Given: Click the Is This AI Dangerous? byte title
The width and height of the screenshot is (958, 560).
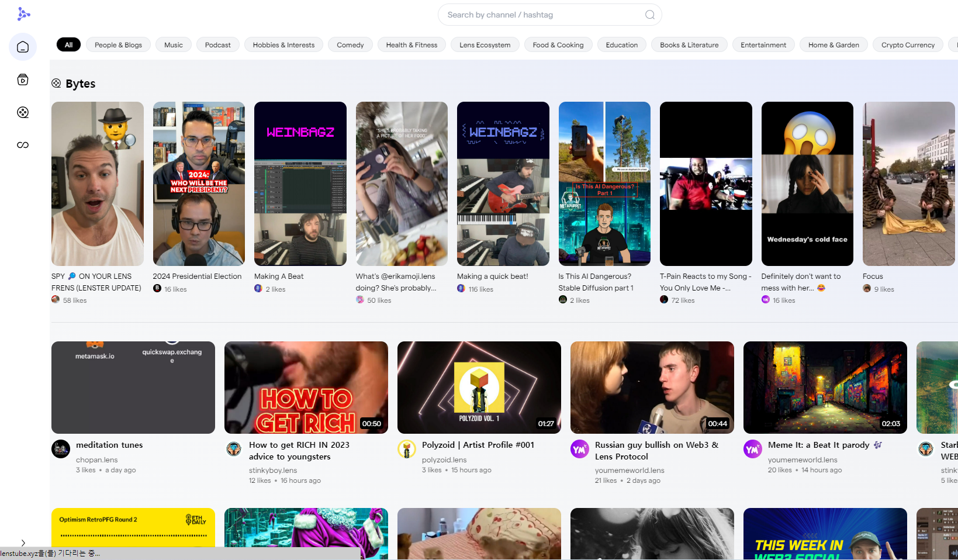Looking at the screenshot, I should click(596, 282).
